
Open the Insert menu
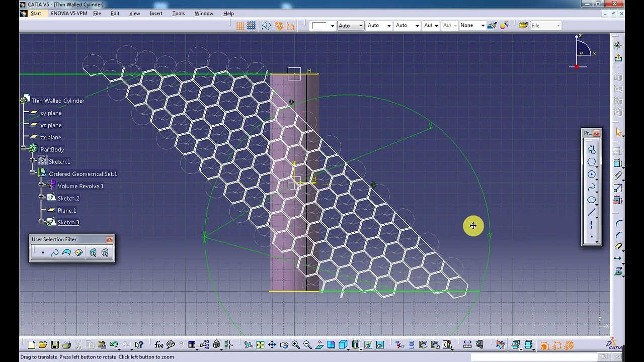(156, 14)
